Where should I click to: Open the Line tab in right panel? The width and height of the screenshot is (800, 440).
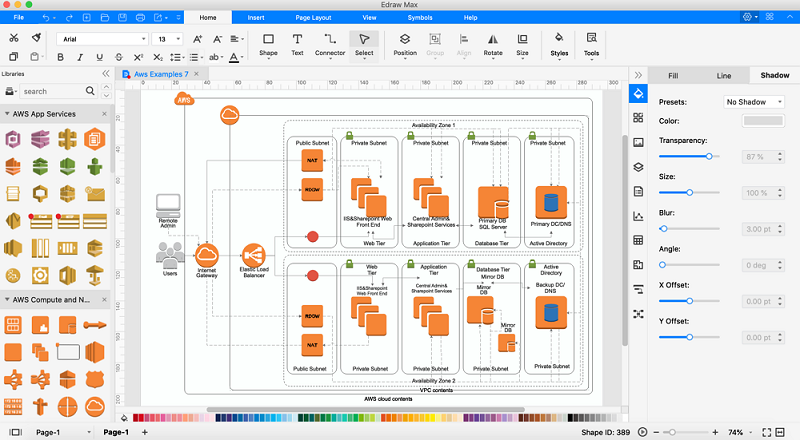point(723,75)
